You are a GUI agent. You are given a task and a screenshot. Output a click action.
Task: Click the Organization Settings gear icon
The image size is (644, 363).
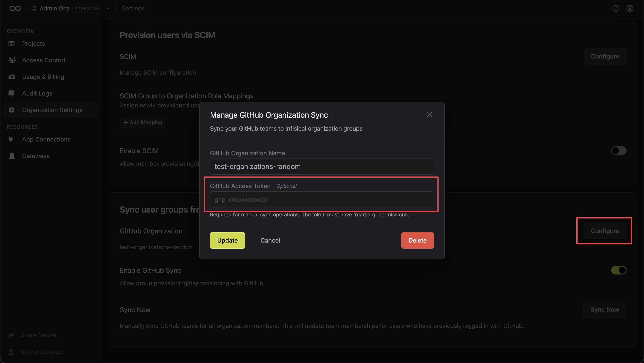pyautogui.click(x=11, y=110)
